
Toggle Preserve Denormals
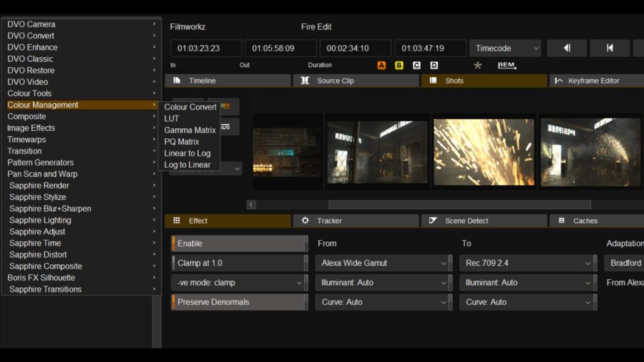[x=239, y=302]
